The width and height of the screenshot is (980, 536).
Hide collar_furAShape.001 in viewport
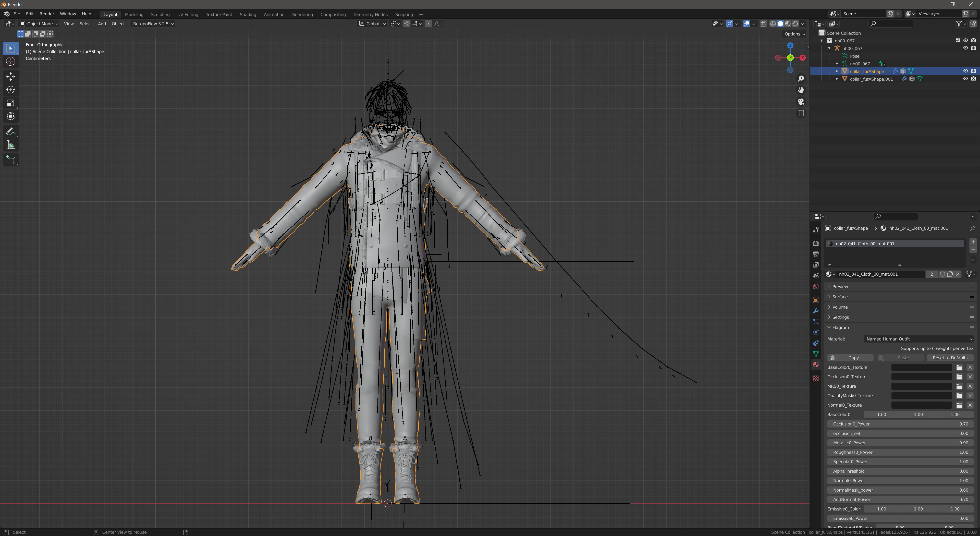[965, 79]
